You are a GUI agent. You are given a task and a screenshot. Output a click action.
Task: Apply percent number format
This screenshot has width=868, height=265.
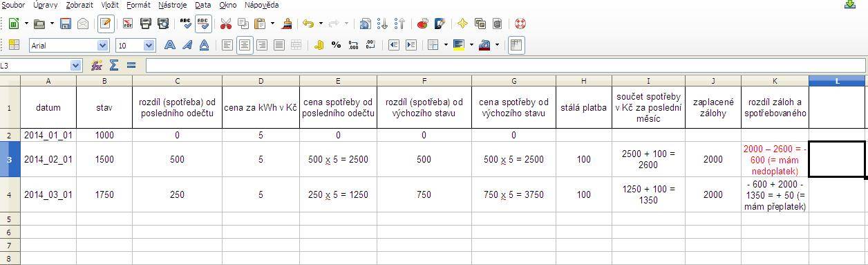336,45
